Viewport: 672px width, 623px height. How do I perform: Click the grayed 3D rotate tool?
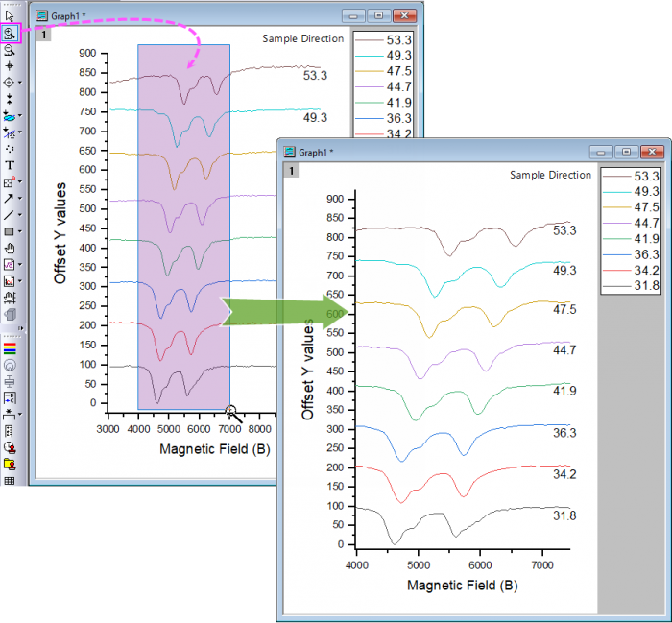pos(10,315)
